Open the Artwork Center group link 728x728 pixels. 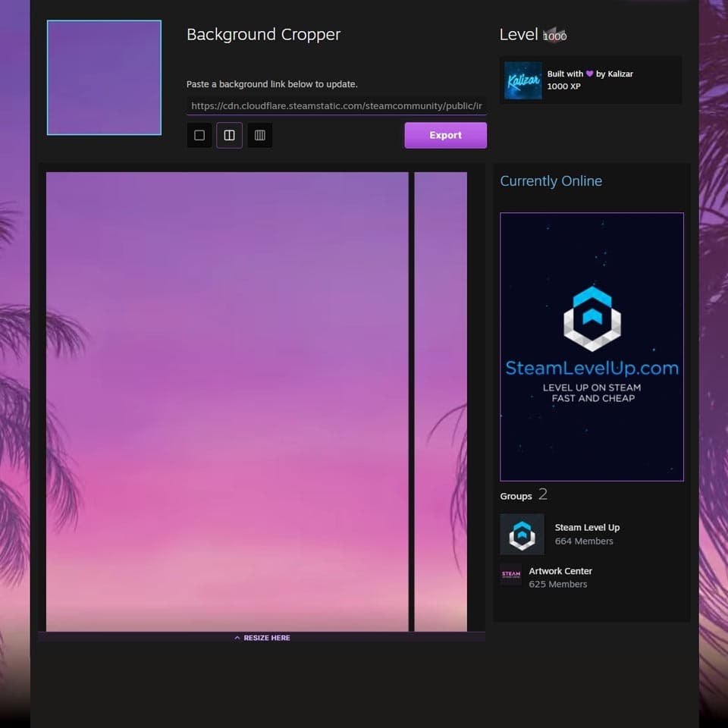click(560, 571)
